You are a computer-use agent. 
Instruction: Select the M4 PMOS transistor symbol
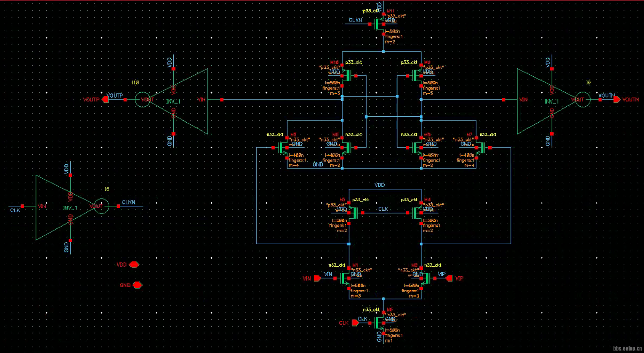click(x=416, y=213)
